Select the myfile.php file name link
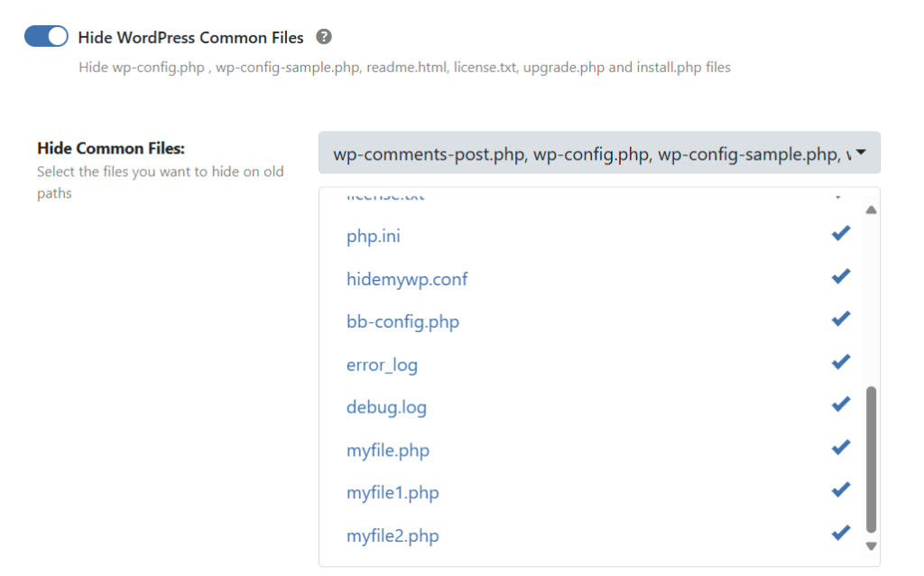Screen dimensions: 924x576 coord(388,451)
